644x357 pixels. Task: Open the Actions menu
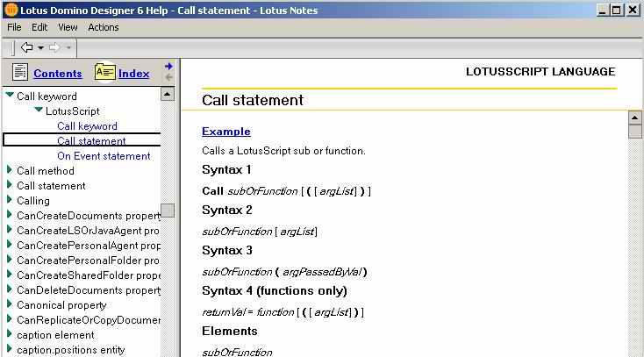coord(103,27)
